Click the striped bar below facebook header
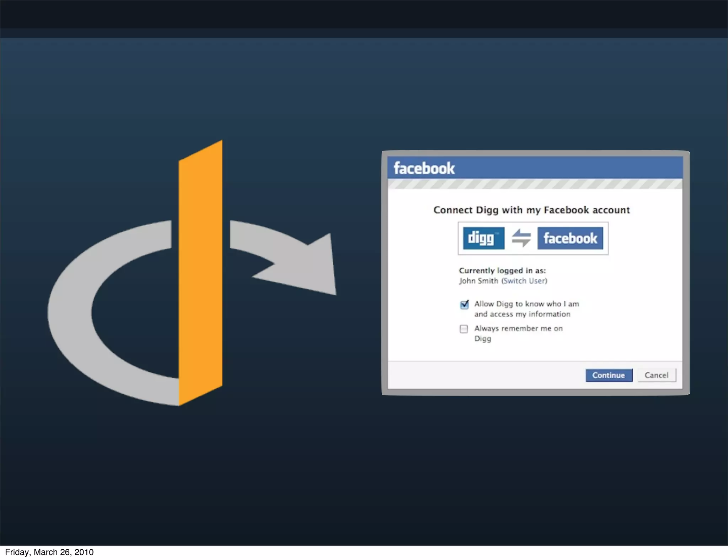728x560 pixels. pos(535,184)
